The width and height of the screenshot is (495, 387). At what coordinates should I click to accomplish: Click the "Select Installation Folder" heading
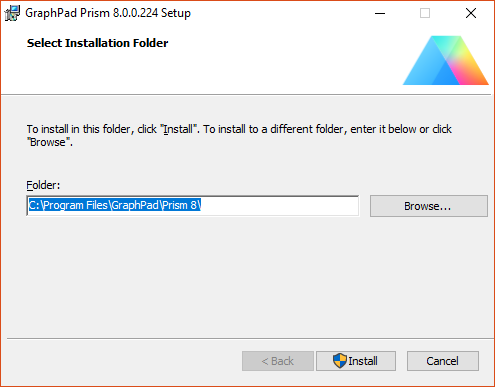[97, 43]
